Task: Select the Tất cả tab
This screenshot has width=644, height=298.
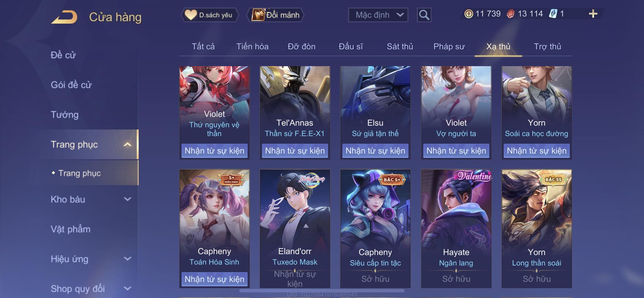Action: click(203, 47)
